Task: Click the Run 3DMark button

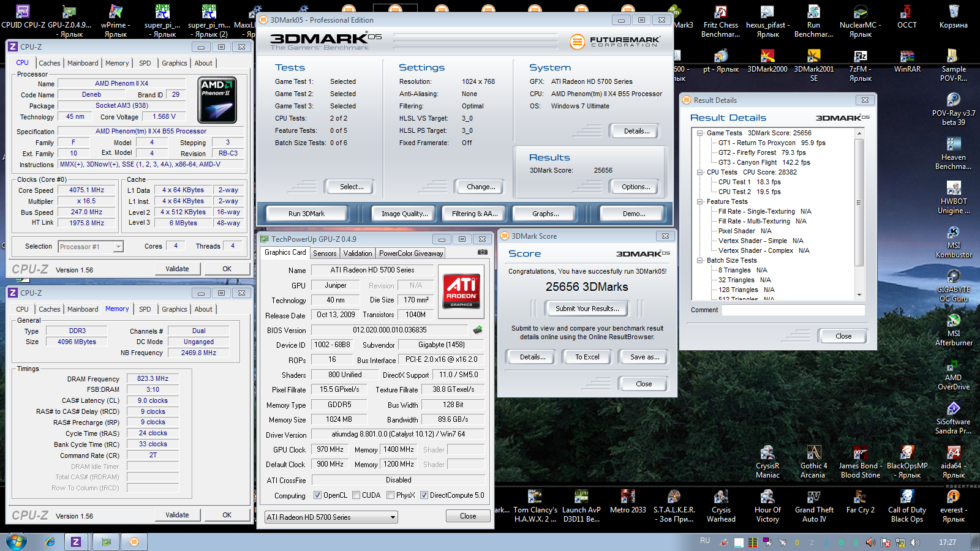Action: [x=306, y=214]
